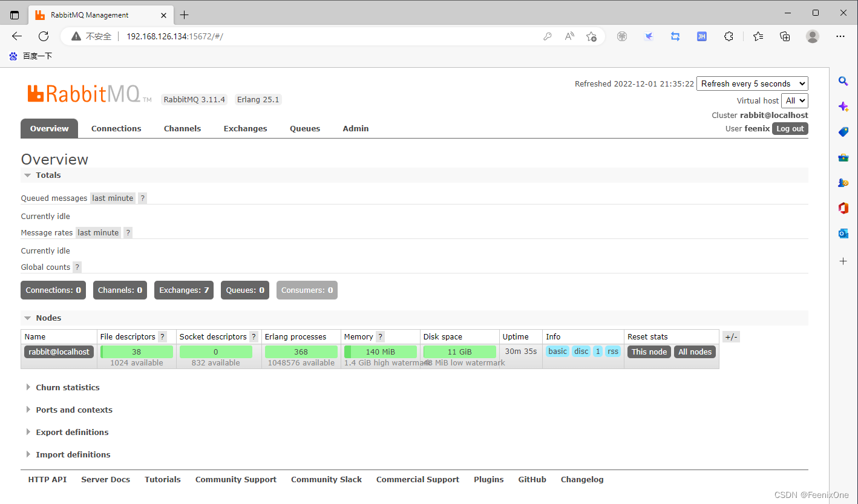Open the sidebar Tools briefcase icon

point(843,157)
